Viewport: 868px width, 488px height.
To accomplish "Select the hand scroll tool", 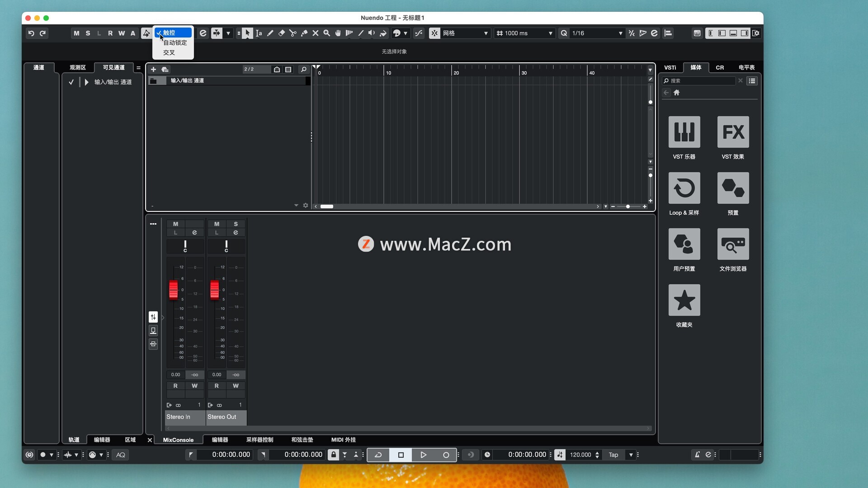I will coord(338,33).
